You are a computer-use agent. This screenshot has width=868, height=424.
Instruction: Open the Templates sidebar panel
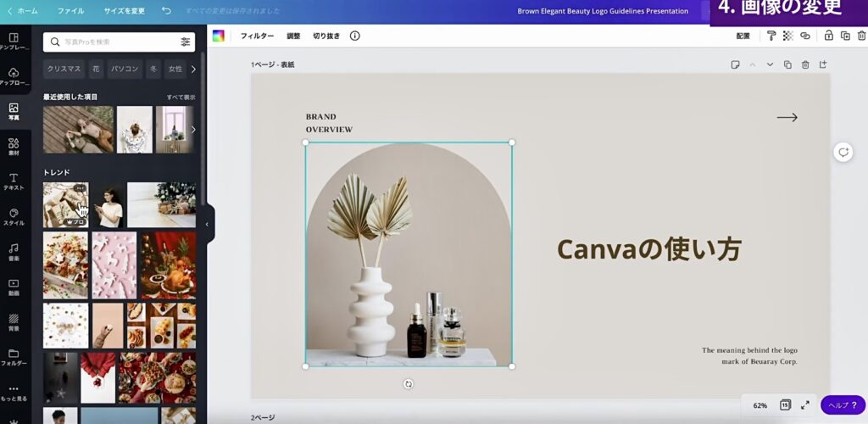coord(14,41)
